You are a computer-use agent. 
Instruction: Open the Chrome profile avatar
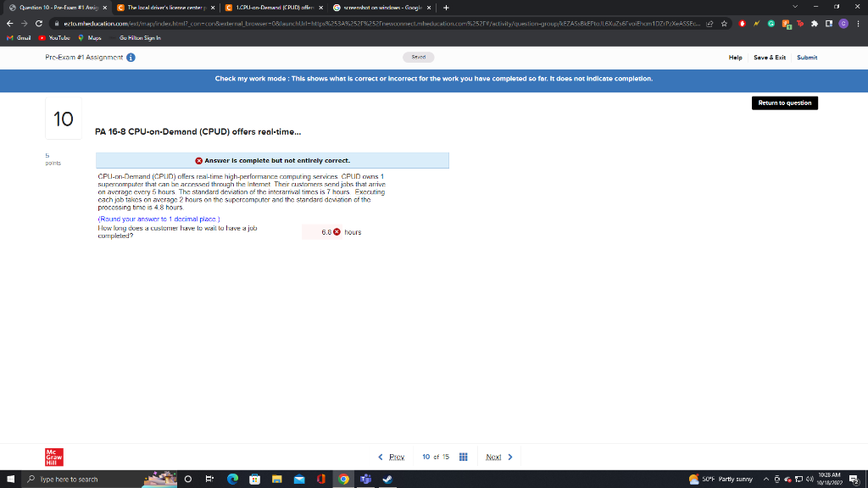pyautogui.click(x=843, y=24)
